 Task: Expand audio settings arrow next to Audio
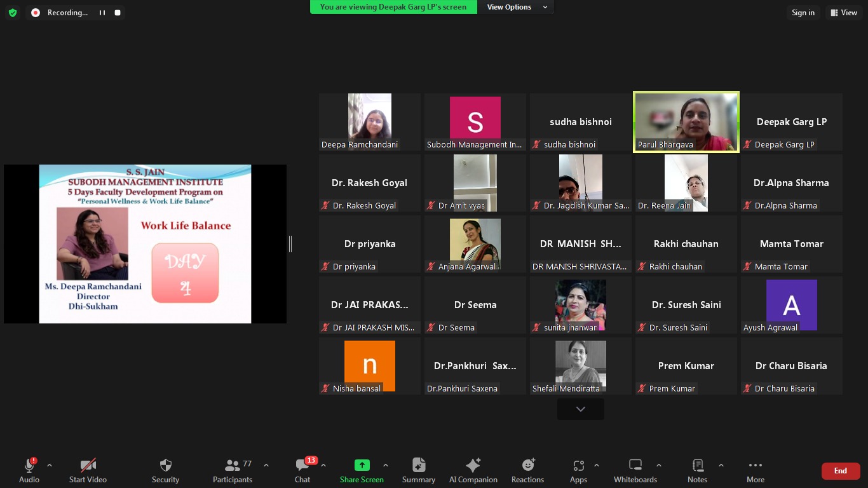pos(50,465)
